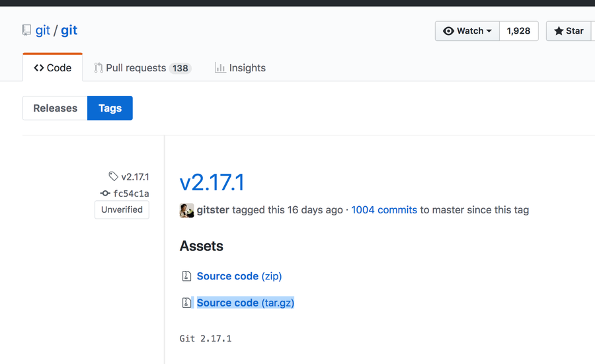Screen dimensions: 595x364
Task: Click the commit icon beside fc54c1a
Action: (105, 194)
